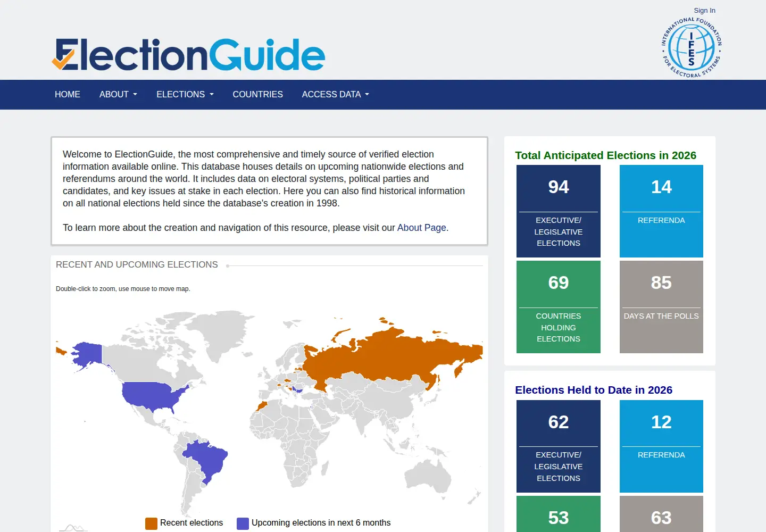766x532 pixels.
Task: Click the Sign In link
Action: [704, 10]
